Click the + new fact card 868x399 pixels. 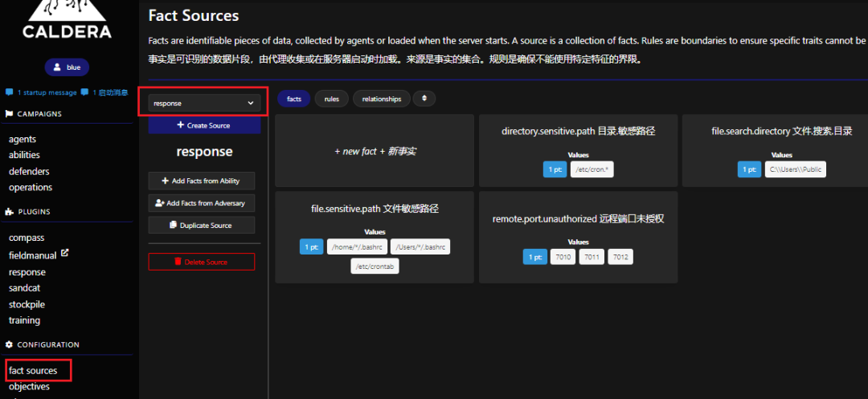click(375, 151)
